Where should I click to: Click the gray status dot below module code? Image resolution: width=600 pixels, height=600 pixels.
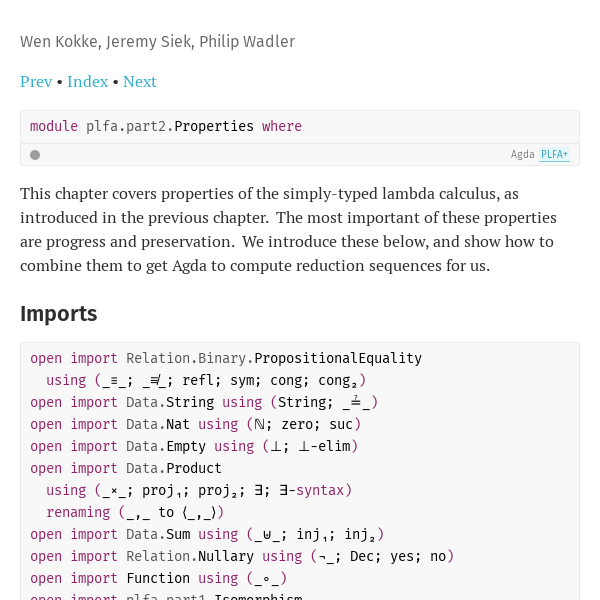(x=35, y=155)
